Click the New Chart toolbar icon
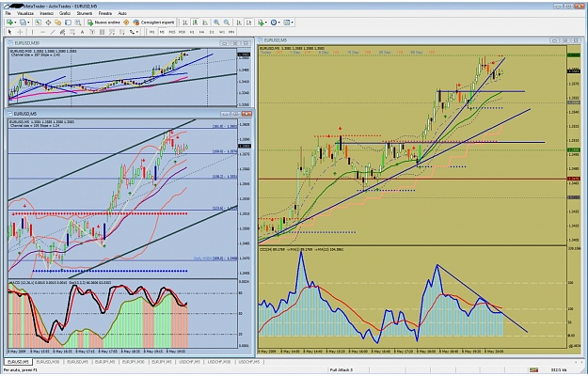588x376 pixels. point(9,23)
